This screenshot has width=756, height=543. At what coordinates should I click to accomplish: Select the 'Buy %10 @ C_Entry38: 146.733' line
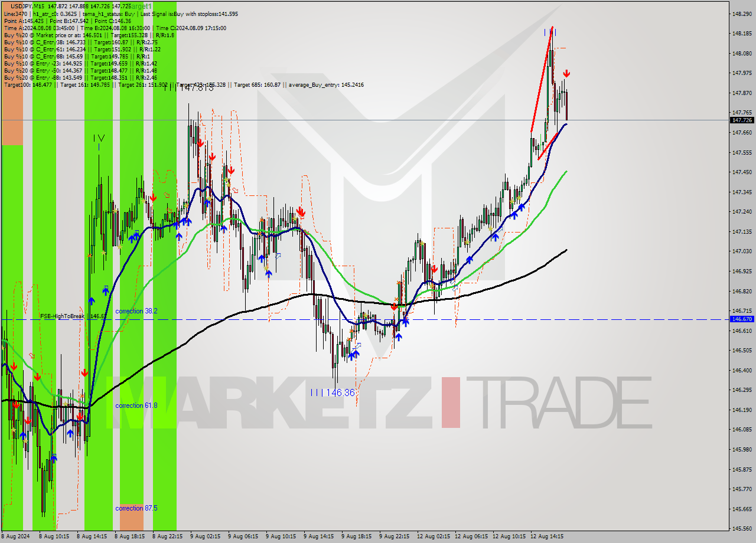pyautogui.click(x=80, y=42)
